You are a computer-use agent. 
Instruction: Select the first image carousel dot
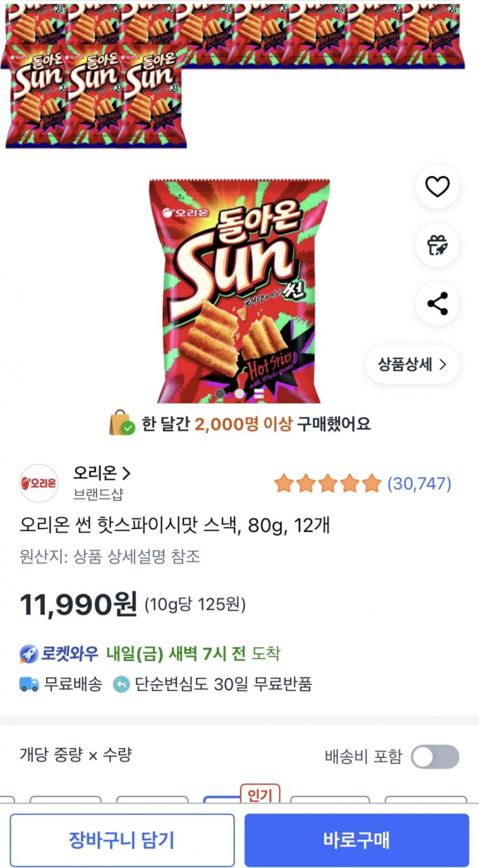[220, 394]
